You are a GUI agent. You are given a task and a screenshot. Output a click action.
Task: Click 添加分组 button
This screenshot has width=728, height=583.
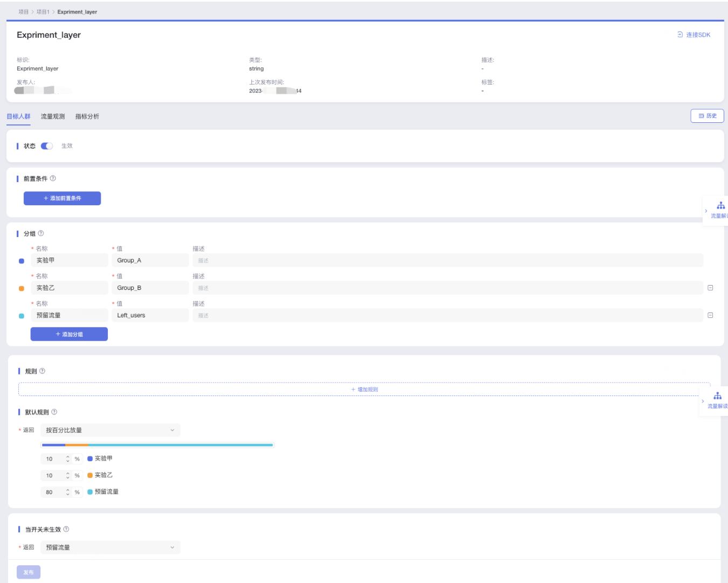[69, 334]
